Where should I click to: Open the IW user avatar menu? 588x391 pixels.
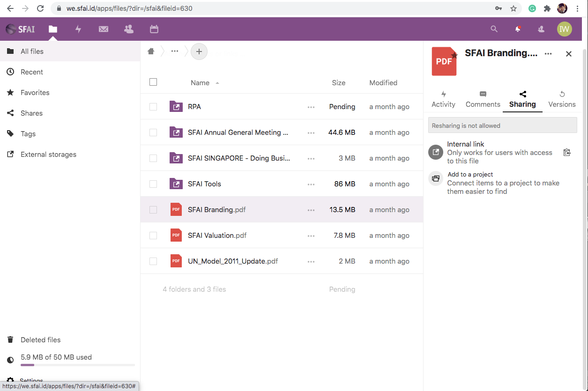[565, 29]
